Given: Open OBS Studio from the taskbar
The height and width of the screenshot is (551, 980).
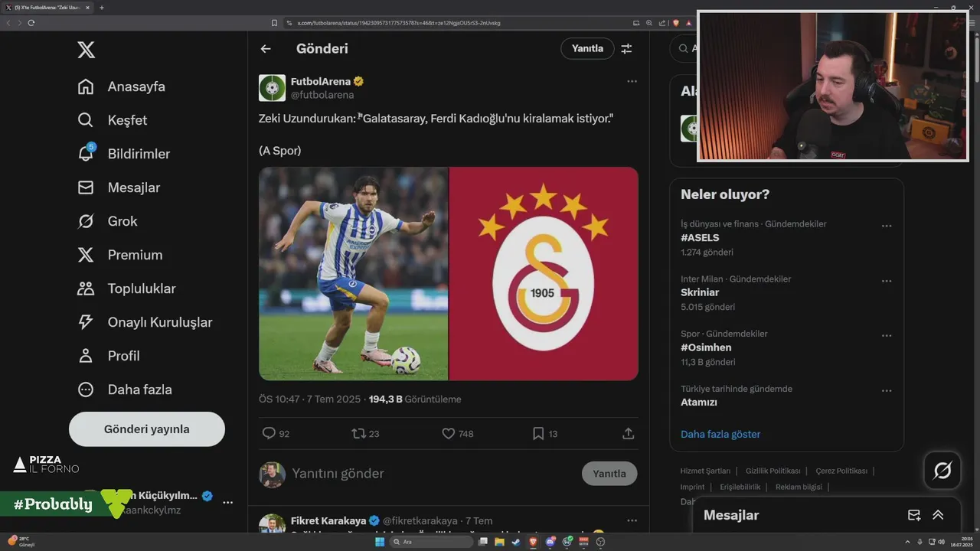Looking at the screenshot, I should pos(600,542).
